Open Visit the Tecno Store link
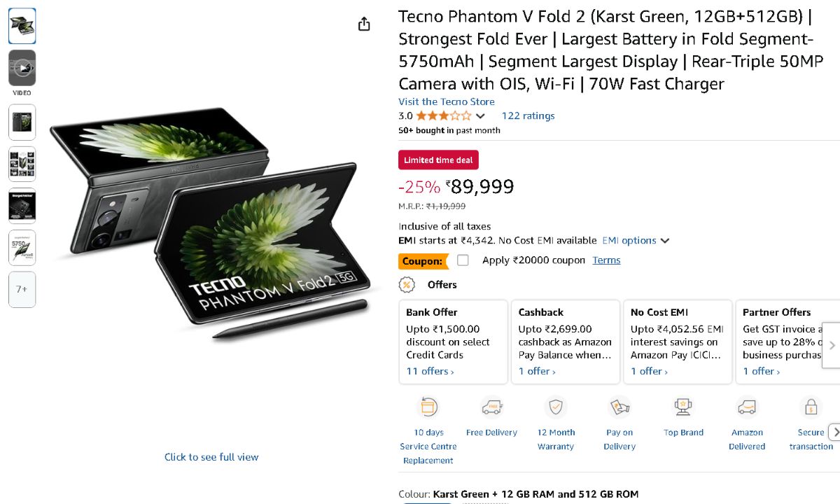 tap(447, 101)
